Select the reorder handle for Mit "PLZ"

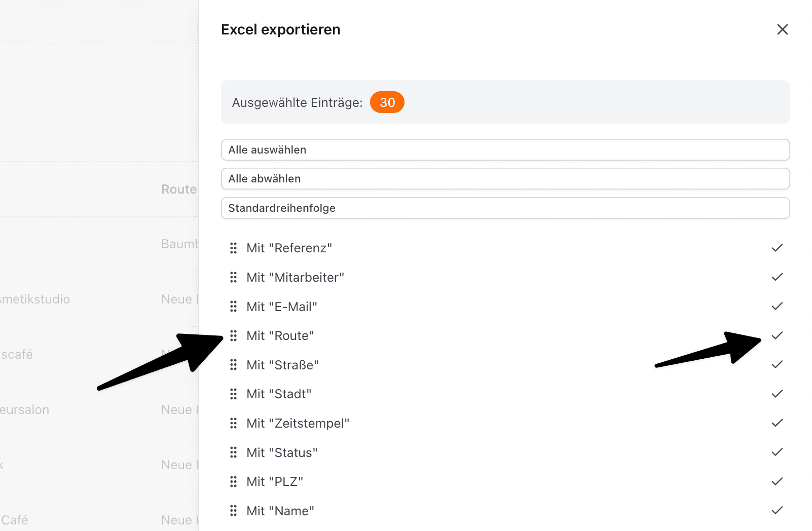coord(234,481)
